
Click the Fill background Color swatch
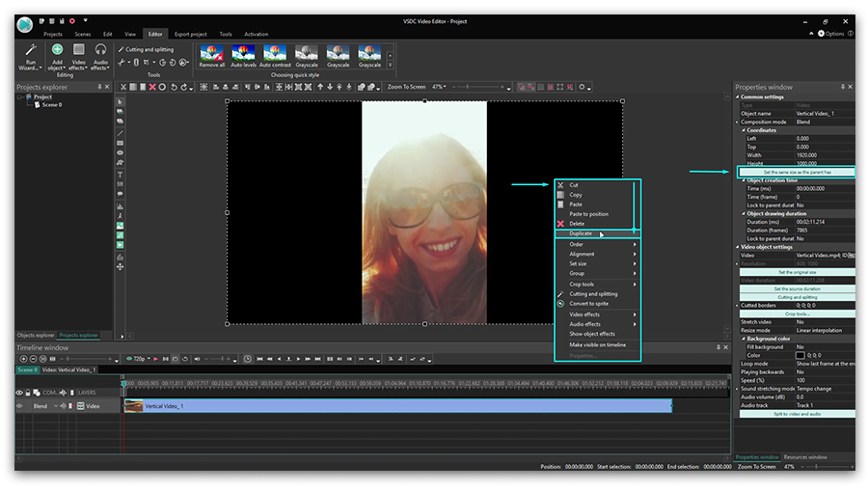[x=800, y=355]
